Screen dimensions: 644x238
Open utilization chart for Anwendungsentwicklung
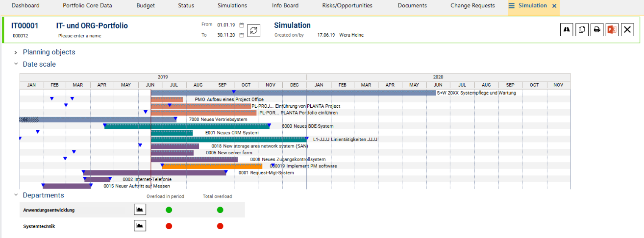click(140, 210)
